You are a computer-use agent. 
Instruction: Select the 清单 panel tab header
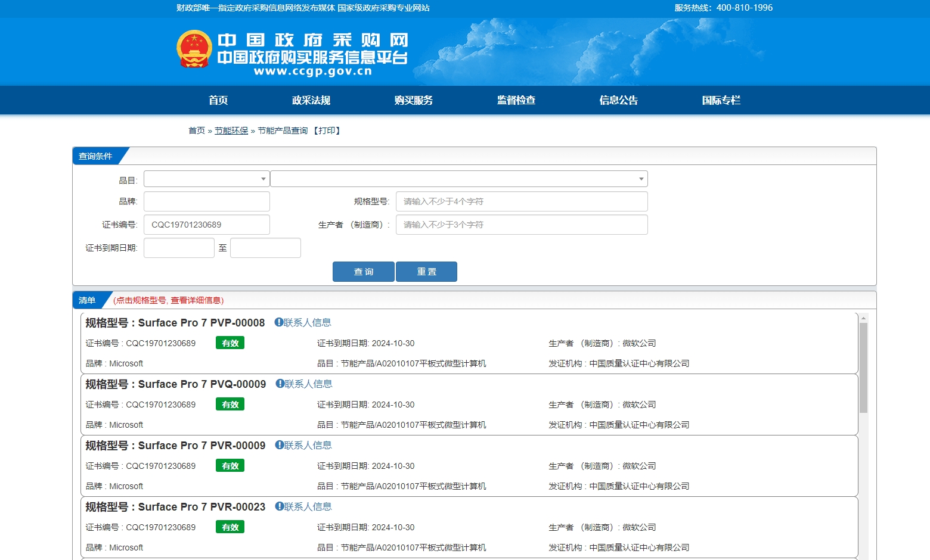coord(87,300)
